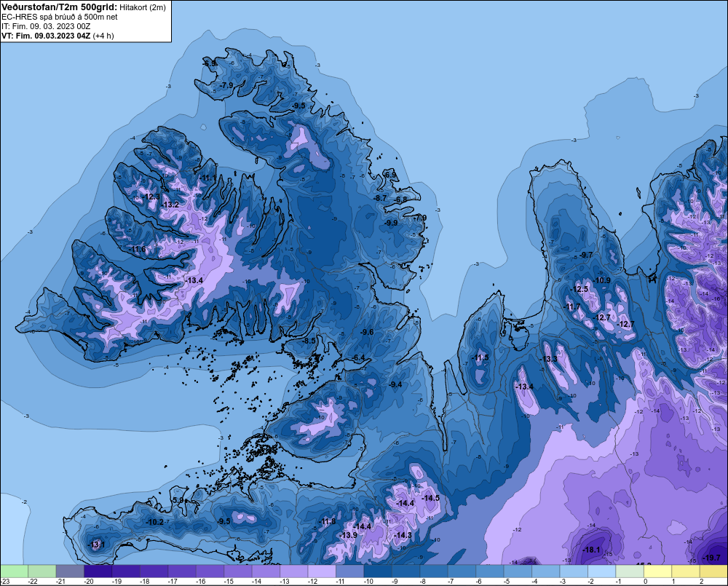This screenshot has height=586, width=728.
Task: Click the -6.4 temperature label on the map
Action: 358,357
